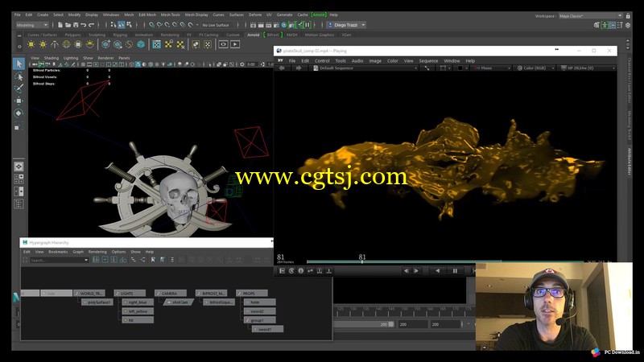Click the Save Scene icon
This screenshot has height=362, width=644.
76,25
